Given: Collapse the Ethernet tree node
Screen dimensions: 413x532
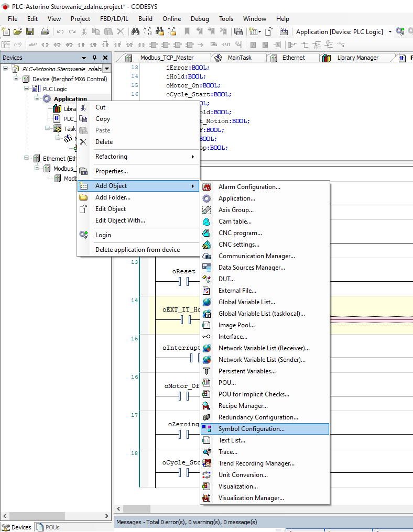Looking at the screenshot, I should point(27,158).
